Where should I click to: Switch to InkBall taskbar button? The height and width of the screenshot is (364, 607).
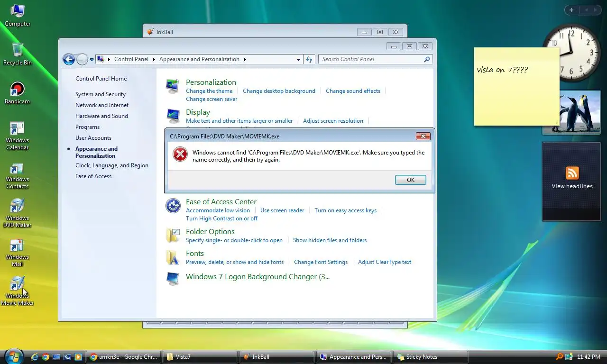coord(276,357)
